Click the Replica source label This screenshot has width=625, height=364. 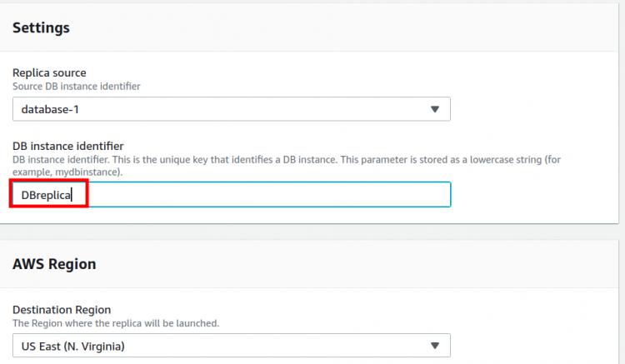[x=49, y=72]
